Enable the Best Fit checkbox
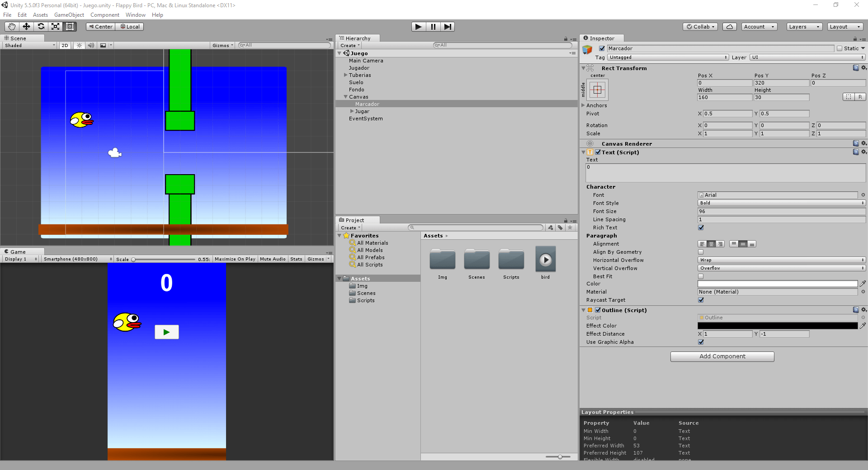Image resolution: width=868 pixels, height=470 pixels. pos(701,276)
